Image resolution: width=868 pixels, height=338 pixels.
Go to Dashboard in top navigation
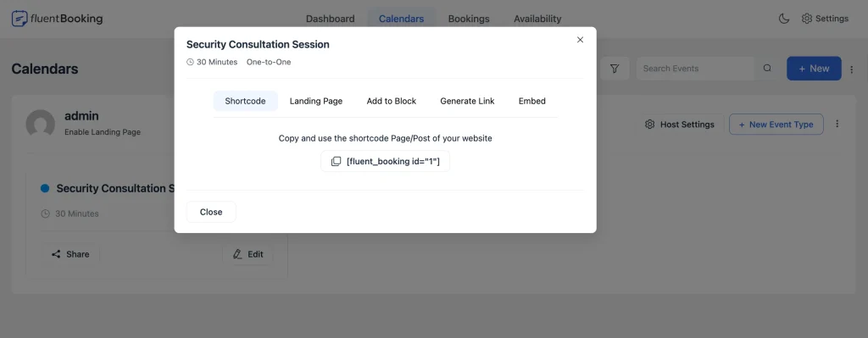(331, 19)
